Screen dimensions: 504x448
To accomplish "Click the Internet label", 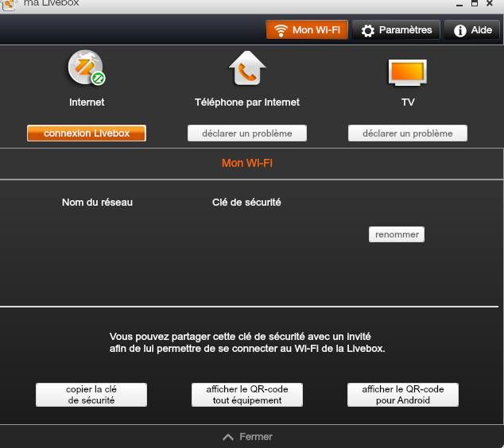I will [x=87, y=102].
